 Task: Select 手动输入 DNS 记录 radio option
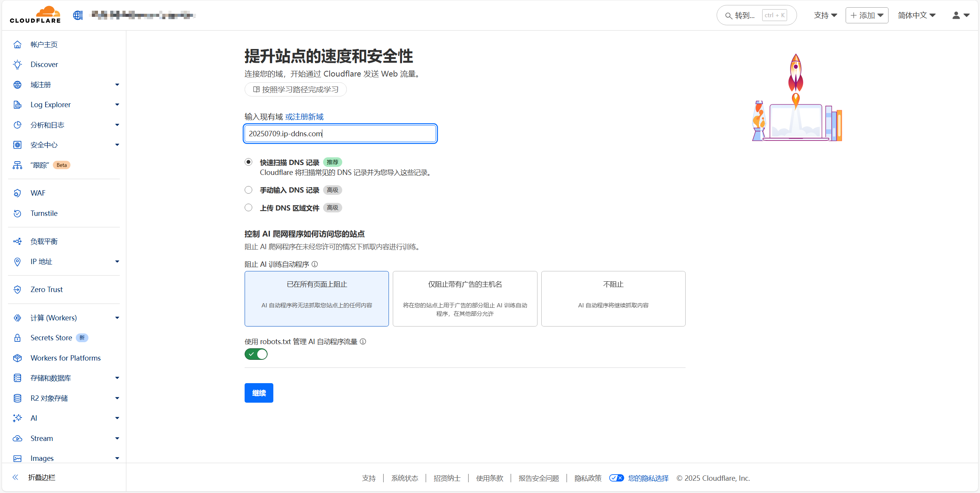tap(248, 190)
